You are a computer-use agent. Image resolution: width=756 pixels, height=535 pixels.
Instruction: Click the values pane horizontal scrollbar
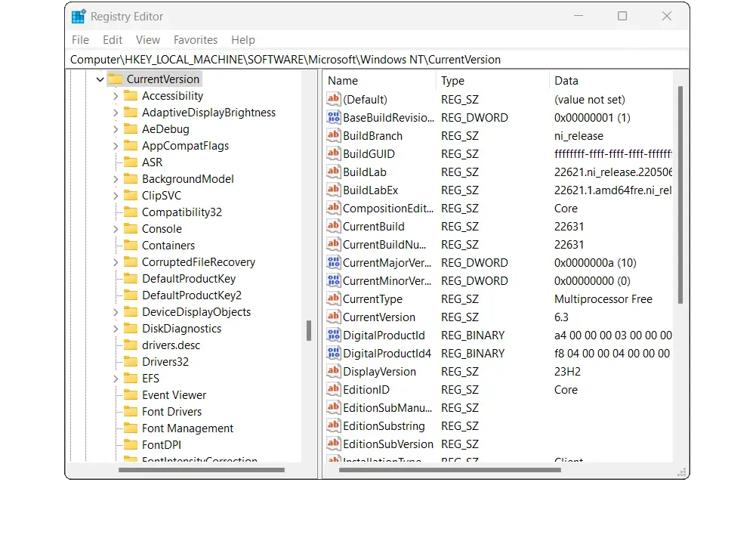point(450,470)
